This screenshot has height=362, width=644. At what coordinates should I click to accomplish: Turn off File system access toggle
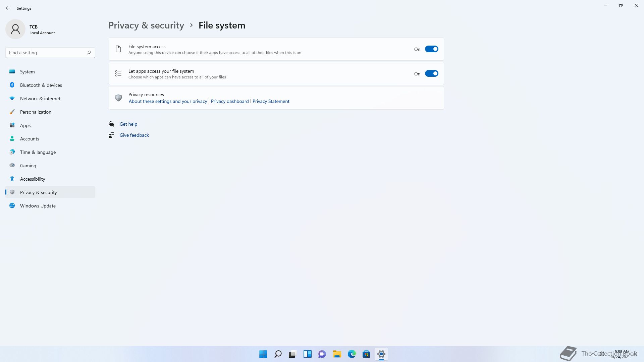(431, 49)
